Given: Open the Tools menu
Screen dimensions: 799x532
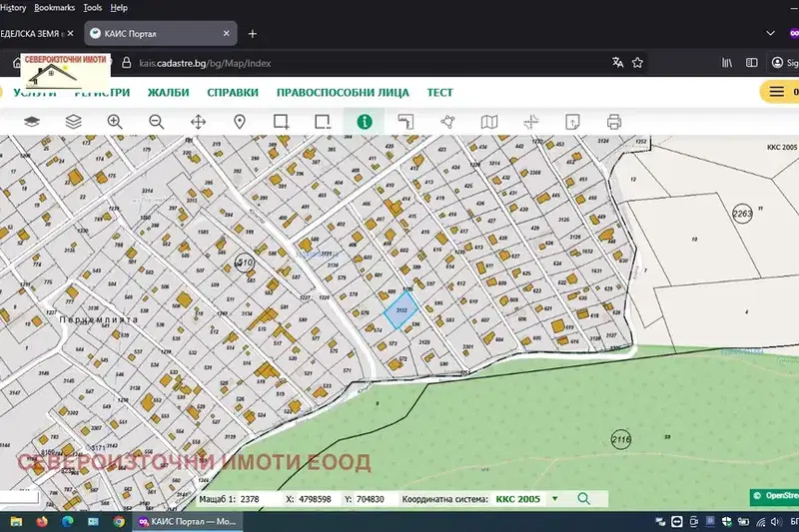Looking at the screenshot, I should (92, 8).
